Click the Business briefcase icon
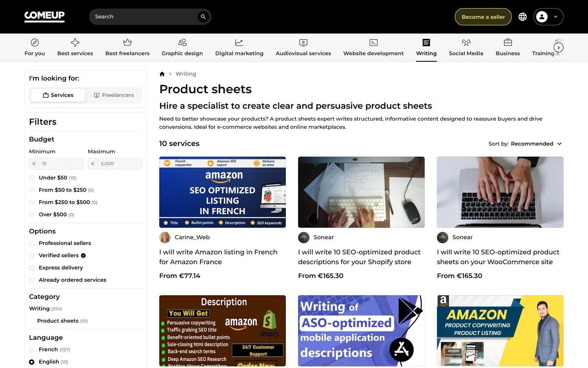This screenshot has height=368, width=588. click(x=508, y=43)
